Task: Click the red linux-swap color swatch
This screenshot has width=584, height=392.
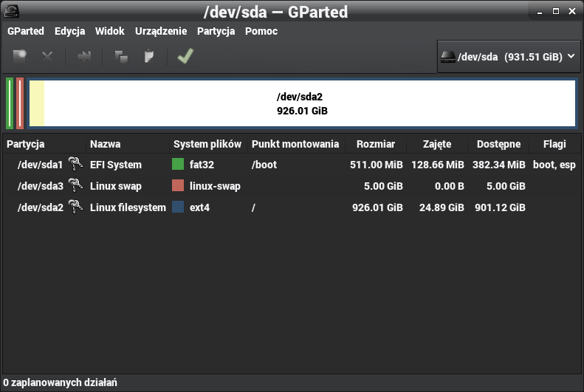Action: 178,185
